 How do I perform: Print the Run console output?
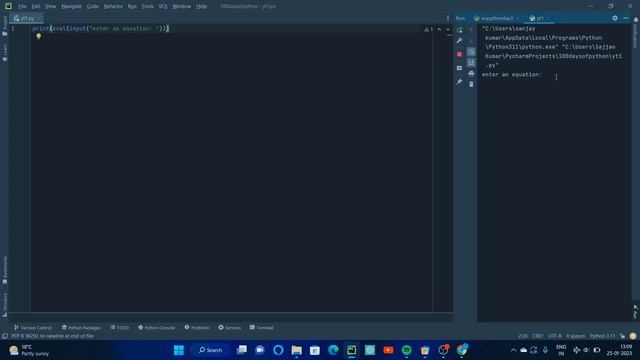[471, 73]
